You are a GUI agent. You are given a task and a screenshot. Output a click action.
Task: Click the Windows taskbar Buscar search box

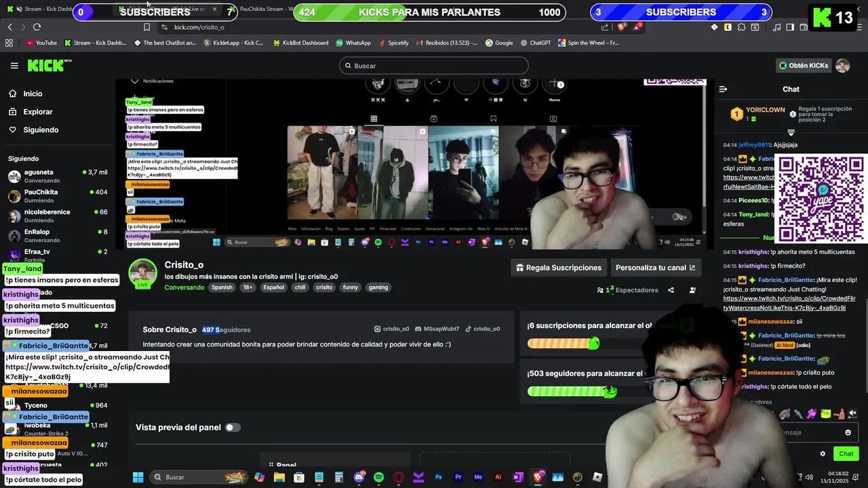pos(199,477)
